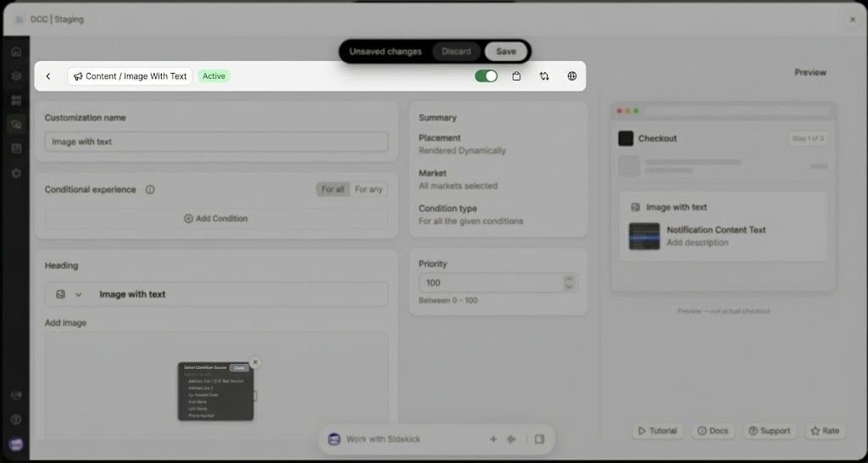Viewport: 868px width, 463px height.
Task: Click the green Active status badge
Action: [214, 76]
